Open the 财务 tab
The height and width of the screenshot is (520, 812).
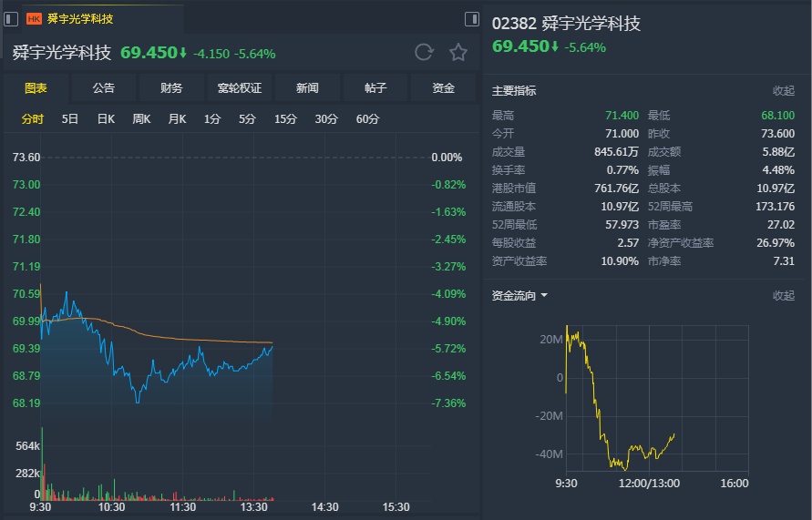[x=171, y=87]
